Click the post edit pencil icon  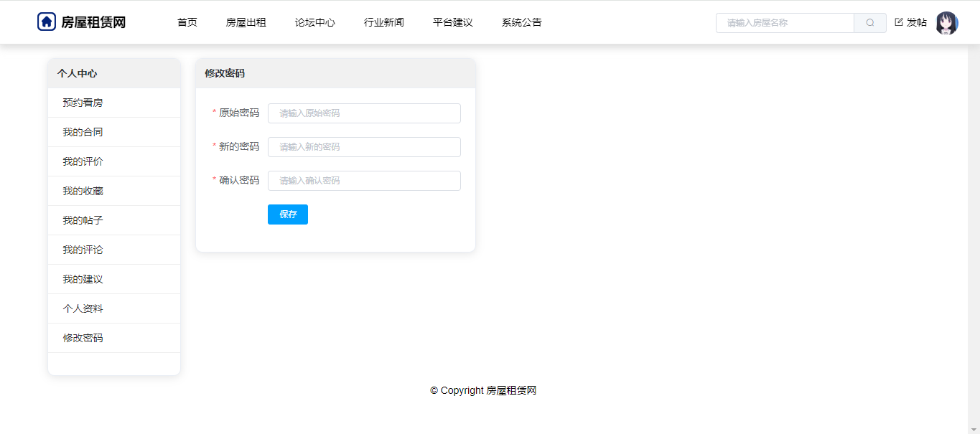tap(899, 22)
